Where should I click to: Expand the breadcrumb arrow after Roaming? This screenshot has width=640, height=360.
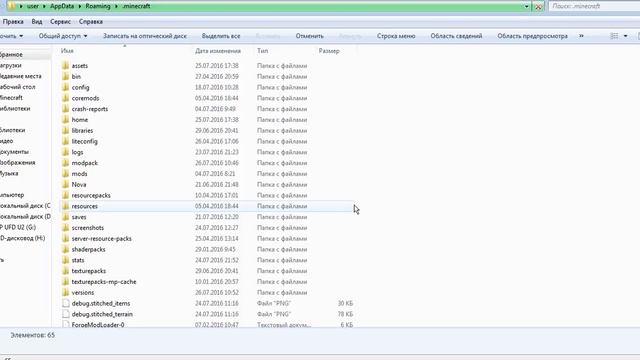[116, 7]
